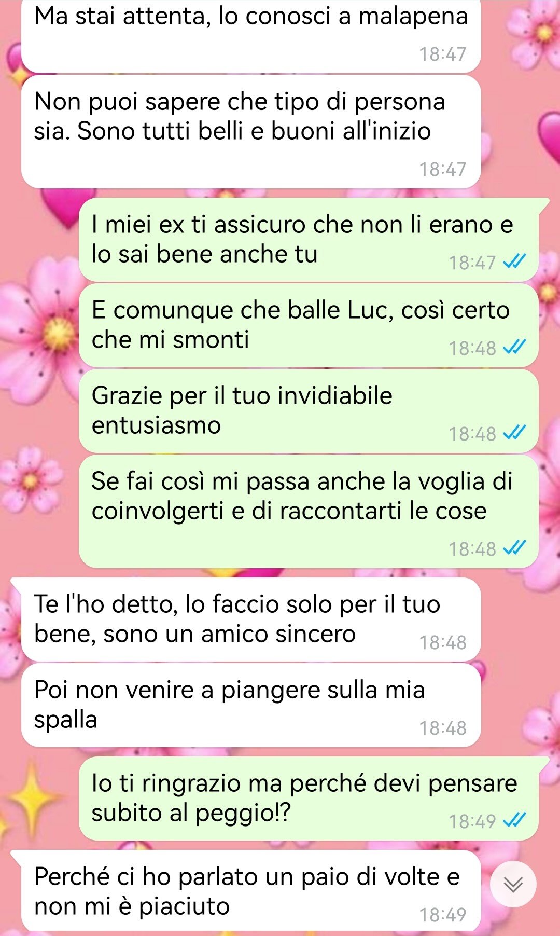Tap message 'Te l'ho detto, lo faccio solo'
This screenshot has height=936, width=560.
pyautogui.click(x=251, y=620)
